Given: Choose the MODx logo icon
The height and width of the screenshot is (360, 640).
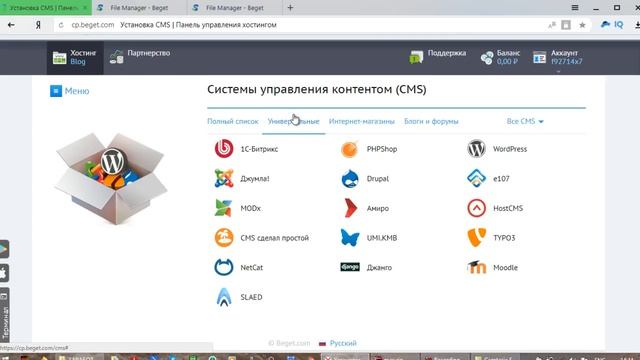Looking at the screenshot, I should click(x=224, y=208).
